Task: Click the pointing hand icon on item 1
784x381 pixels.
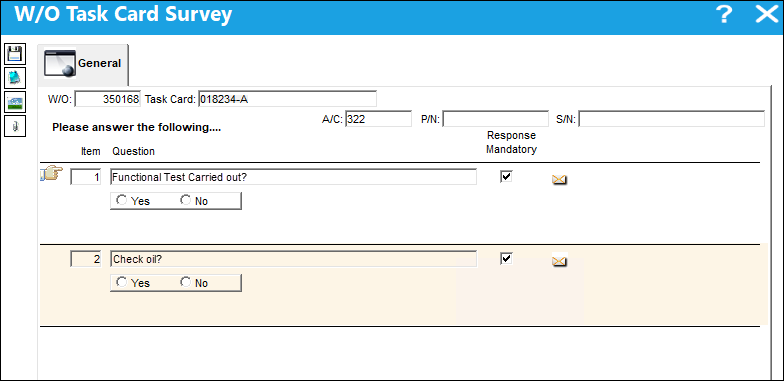Action: coord(52,174)
